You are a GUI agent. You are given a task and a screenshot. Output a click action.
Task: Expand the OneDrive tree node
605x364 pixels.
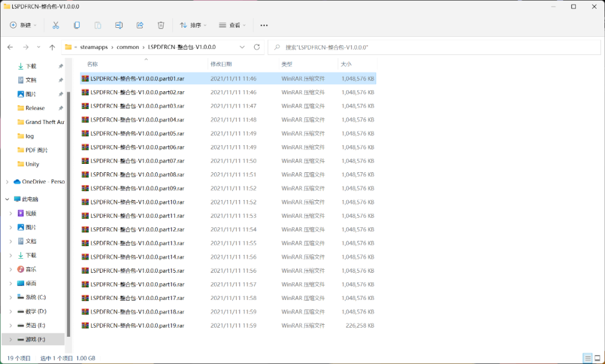click(x=7, y=181)
